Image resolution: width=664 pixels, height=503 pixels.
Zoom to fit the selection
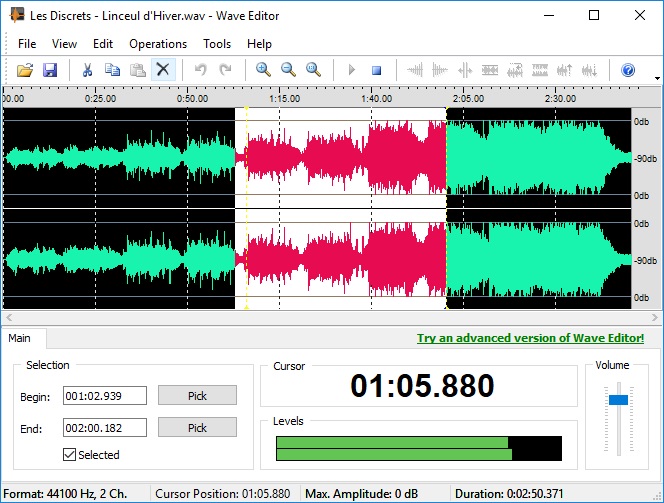point(313,70)
